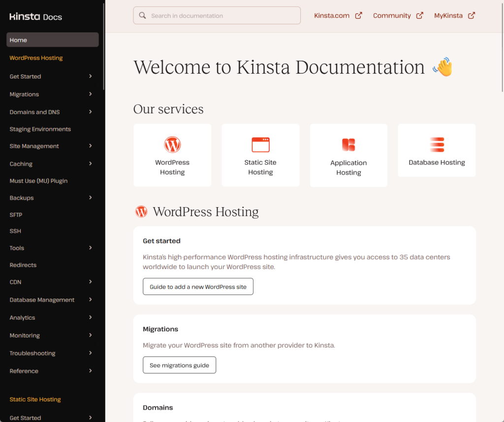Click the Our services heading
The width and height of the screenshot is (504, 422).
168,109
